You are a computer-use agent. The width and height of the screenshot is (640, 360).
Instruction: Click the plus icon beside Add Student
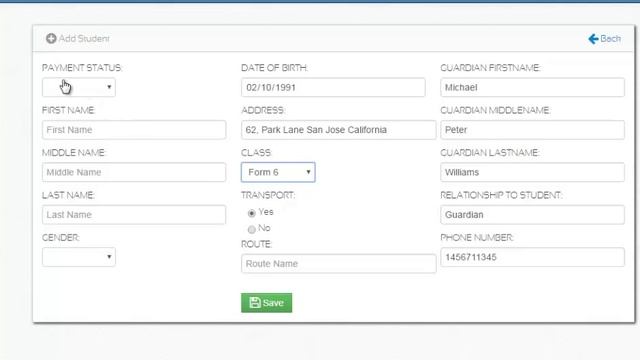pos(51,38)
